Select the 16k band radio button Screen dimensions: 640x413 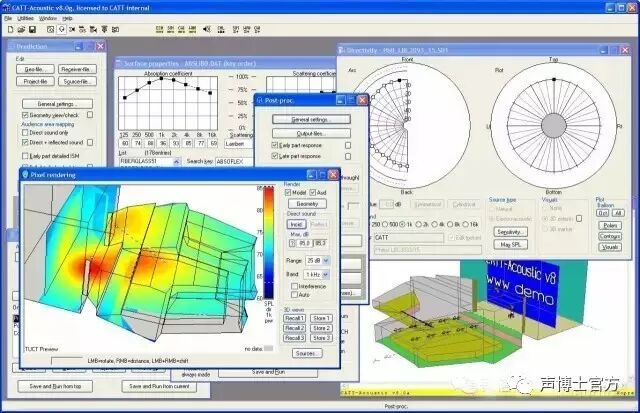pos(466,224)
